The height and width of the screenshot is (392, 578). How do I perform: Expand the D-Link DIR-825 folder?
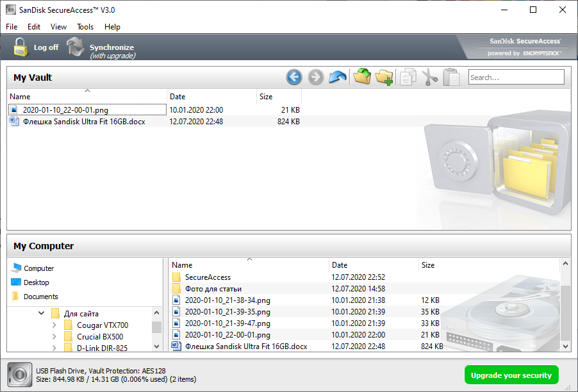coord(54,348)
